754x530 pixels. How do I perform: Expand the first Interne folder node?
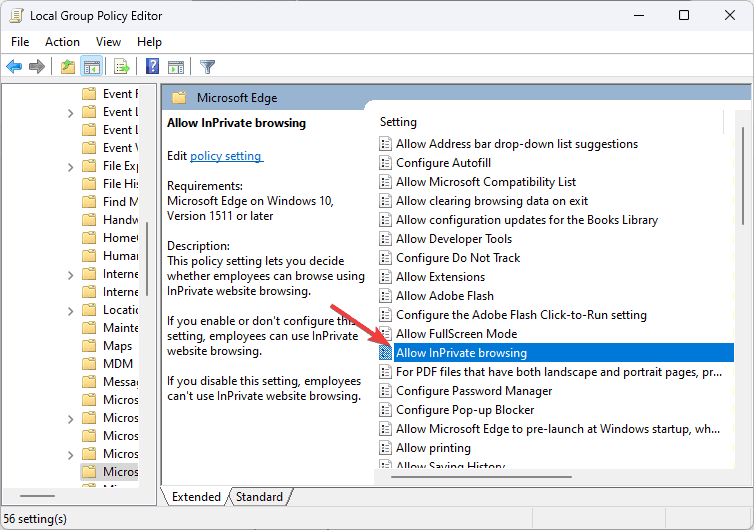coord(71,276)
